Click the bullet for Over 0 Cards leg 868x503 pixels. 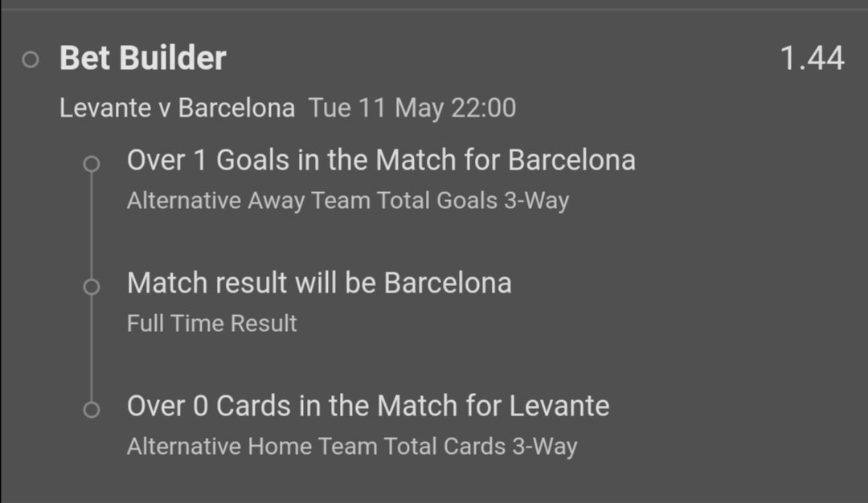point(92,410)
